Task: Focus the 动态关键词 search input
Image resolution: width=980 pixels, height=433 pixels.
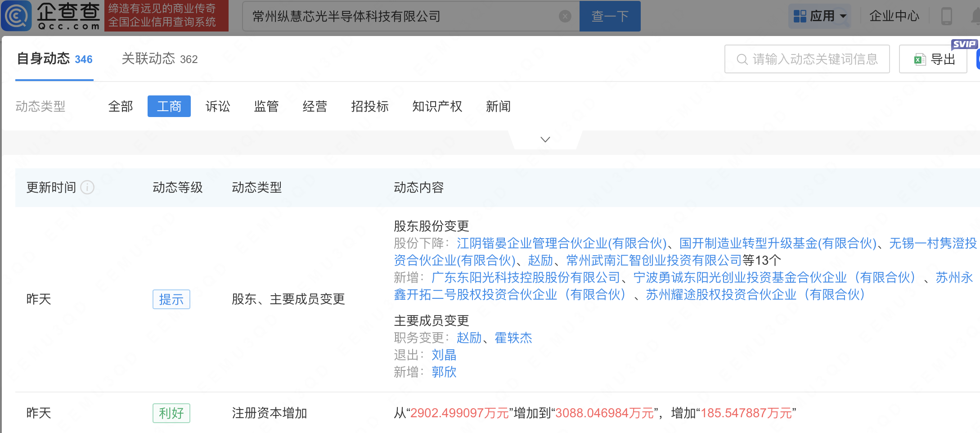Action: point(807,59)
